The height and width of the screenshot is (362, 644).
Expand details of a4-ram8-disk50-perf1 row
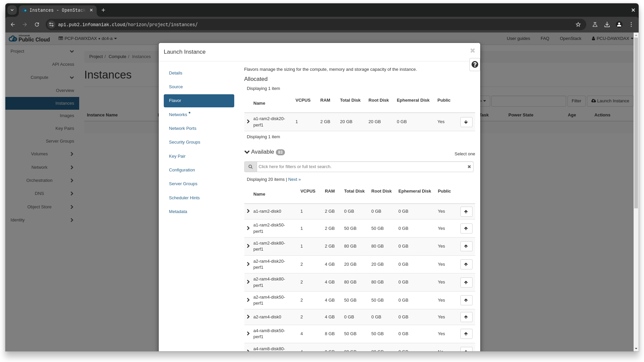click(x=248, y=334)
